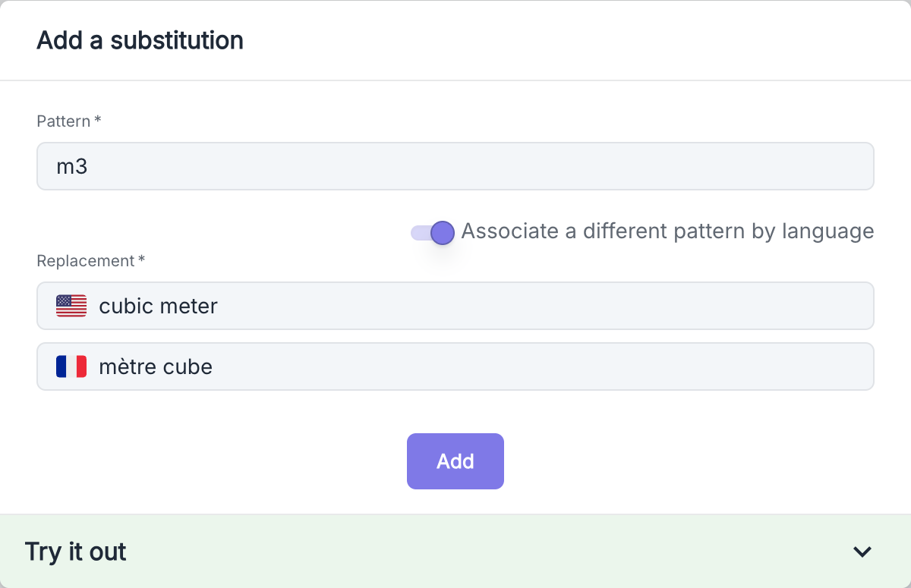Click the required asterisk beside Replacement
Screen dimensions: 911x588
click(x=141, y=260)
